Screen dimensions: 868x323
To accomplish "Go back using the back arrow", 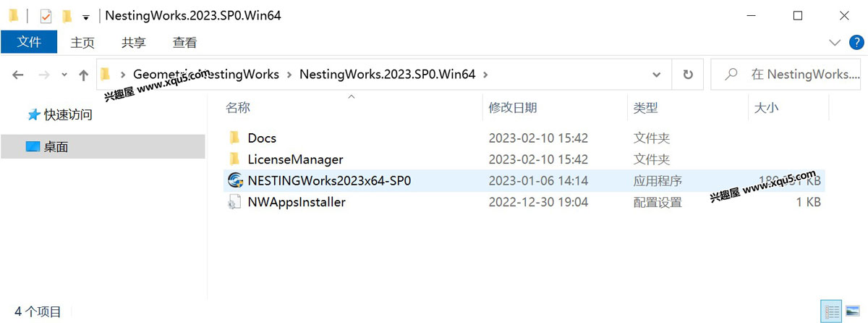I will click(19, 75).
